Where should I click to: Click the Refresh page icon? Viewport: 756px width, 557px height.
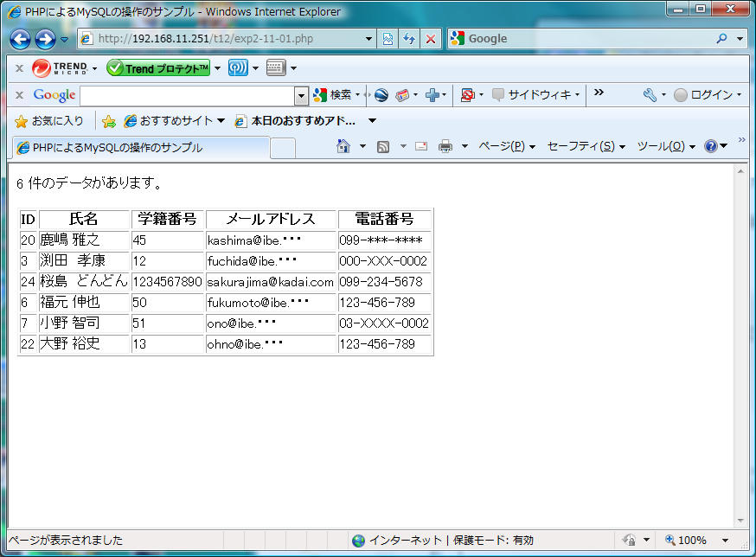pyautogui.click(x=409, y=39)
